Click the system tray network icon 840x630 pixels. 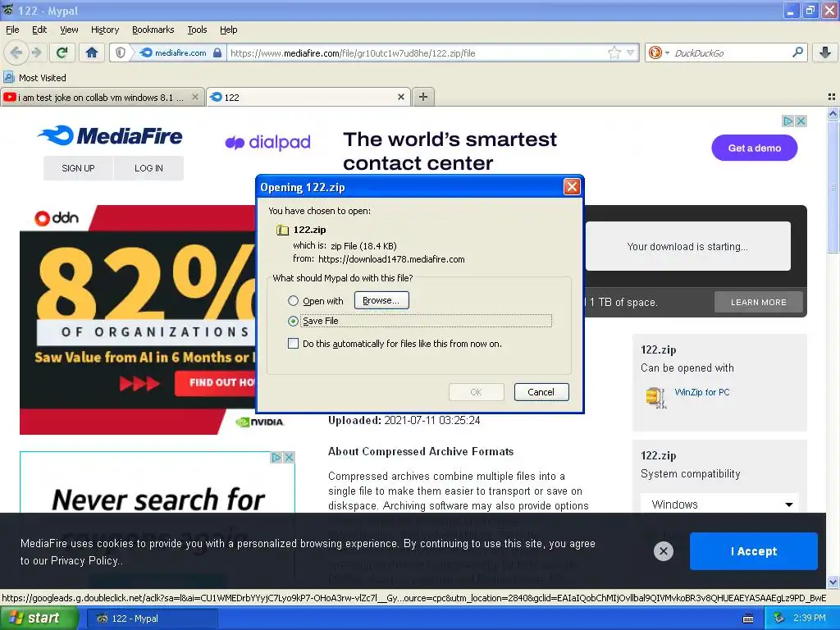[x=778, y=619]
